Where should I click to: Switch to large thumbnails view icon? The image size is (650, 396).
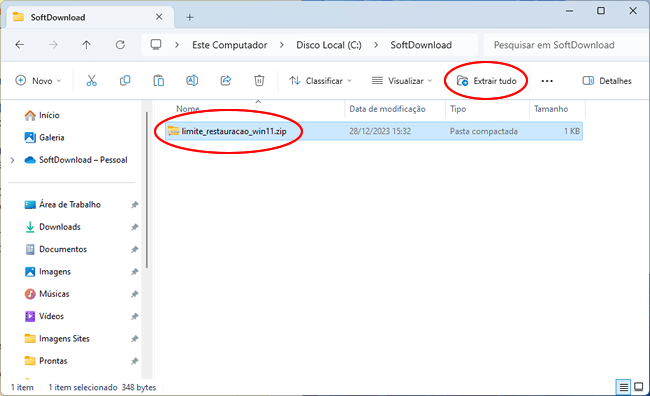tap(639, 388)
